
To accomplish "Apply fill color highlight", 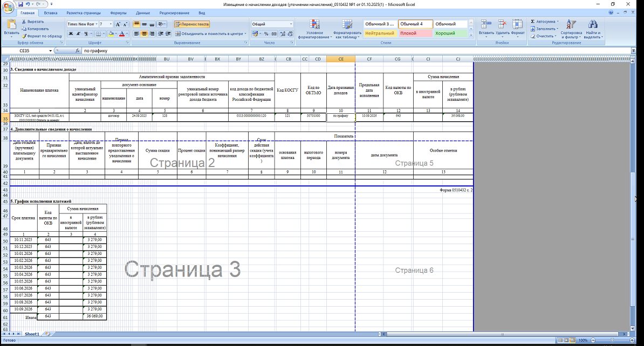I will click(111, 33).
